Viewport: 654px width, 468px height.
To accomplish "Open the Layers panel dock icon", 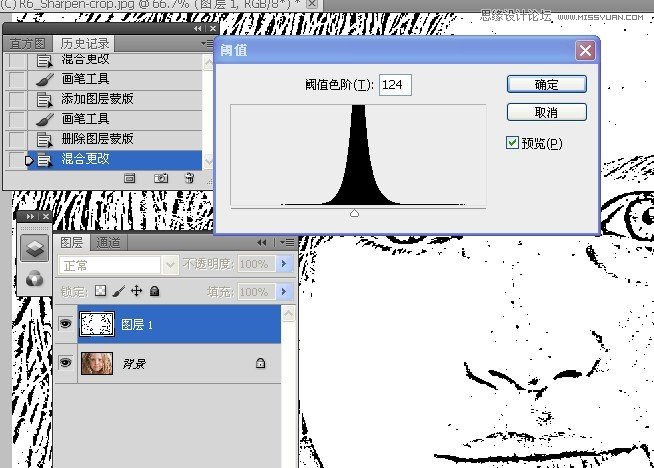I will coord(34,249).
